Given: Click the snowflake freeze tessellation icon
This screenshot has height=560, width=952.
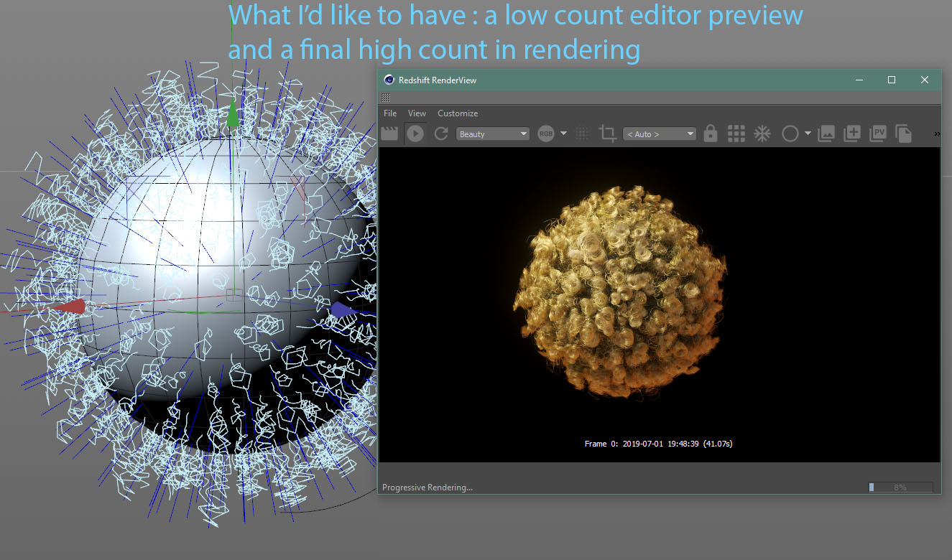Looking at the screenshot, I should (x=762, y=134).
